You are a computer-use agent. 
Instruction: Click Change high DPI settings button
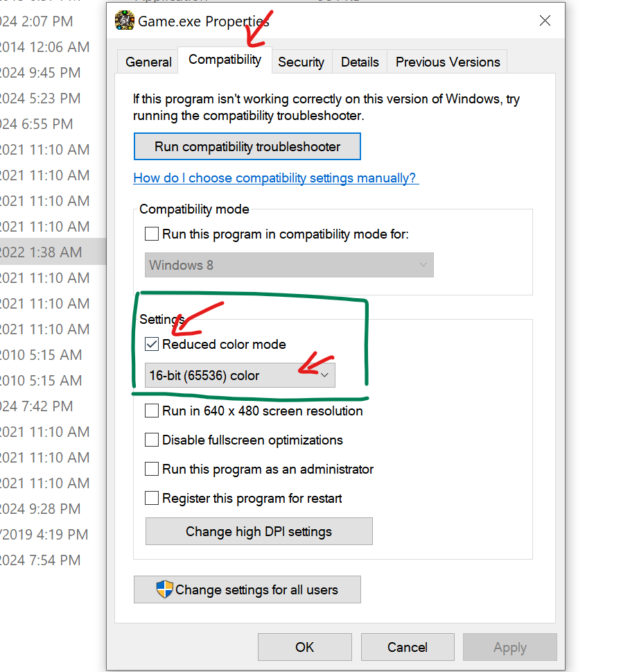tap(259, 532)
